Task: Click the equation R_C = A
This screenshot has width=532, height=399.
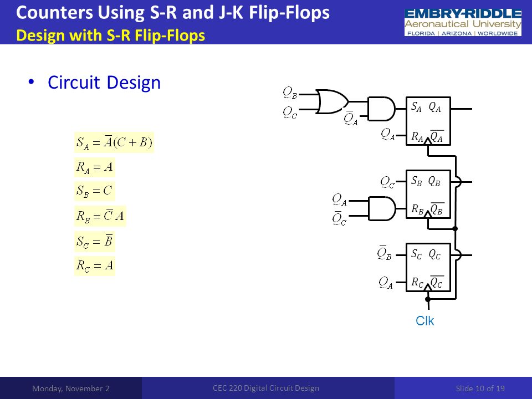Action: click(95, 265)
